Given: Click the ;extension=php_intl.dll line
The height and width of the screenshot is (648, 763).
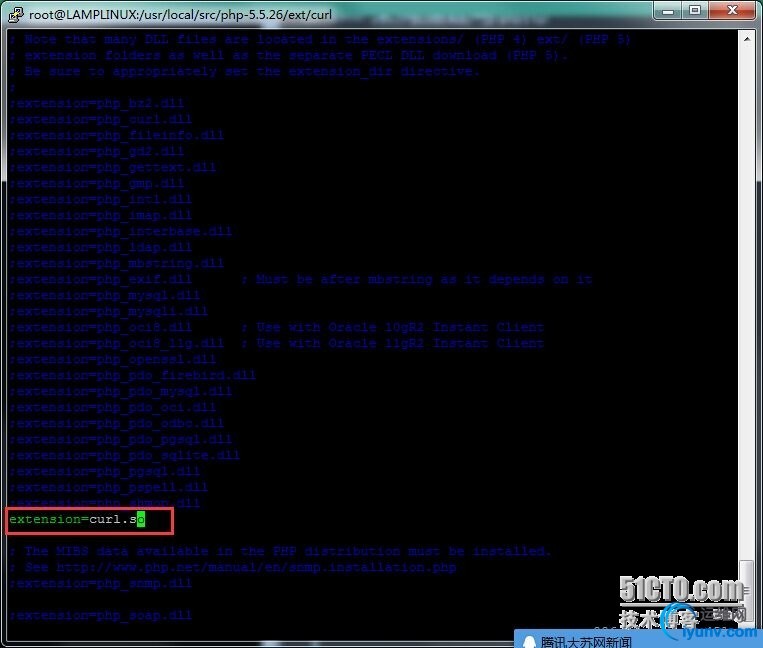Looking at the screenshot, I should point(100,199).
